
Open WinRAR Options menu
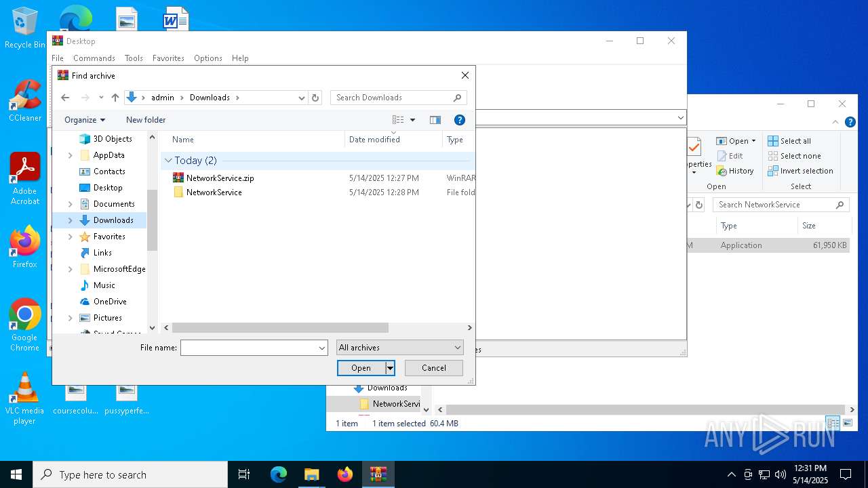point(208,58)
